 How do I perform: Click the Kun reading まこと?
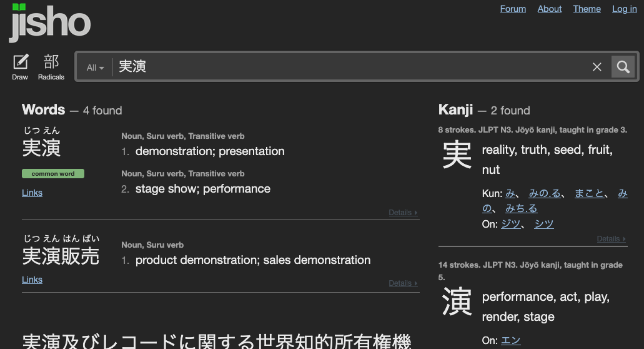click(x=588, y=193)
